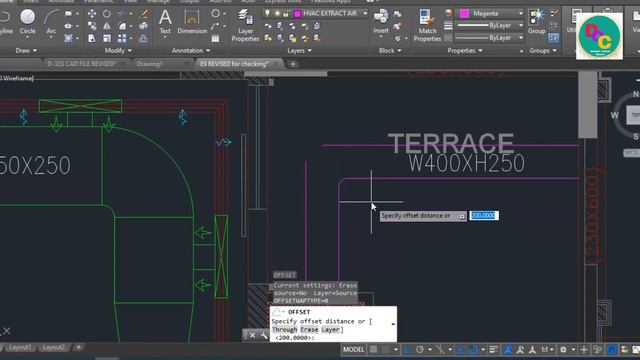
Task: Switch to Drawing1 file tab
Action: (149, 64)
